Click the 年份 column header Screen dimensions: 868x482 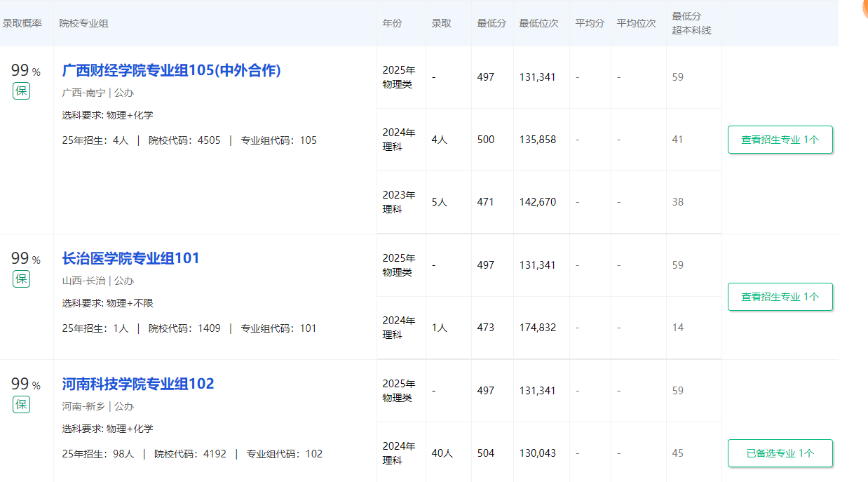point(392,23)
